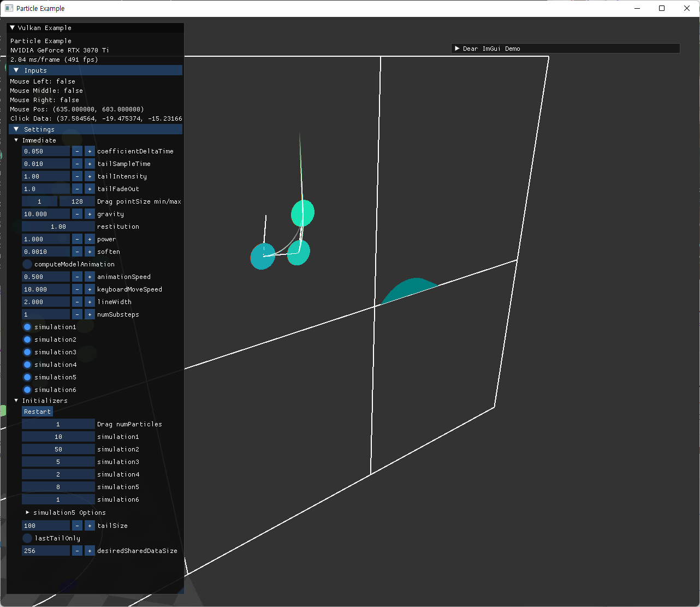Decrease animationSpeed with minus button
Screen dimensions: 700x607
[77, 277]
